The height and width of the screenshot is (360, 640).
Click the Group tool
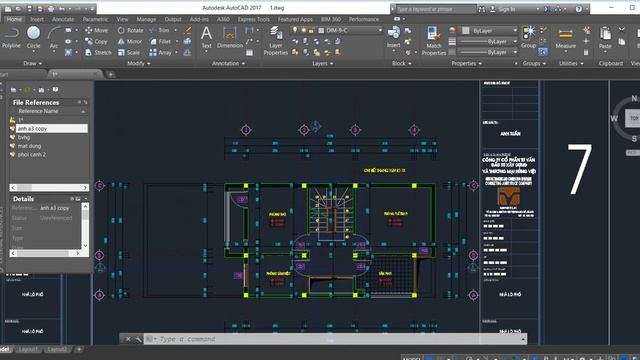[x=529, y=38]
